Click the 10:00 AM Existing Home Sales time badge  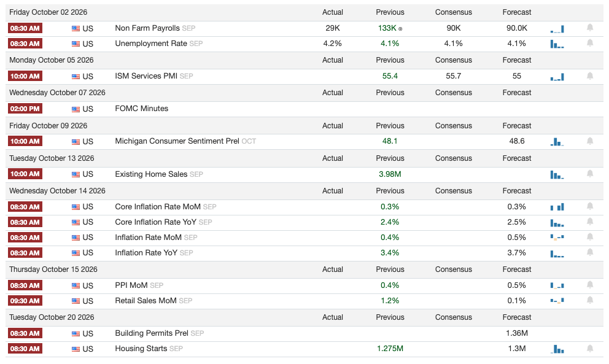[25, 174]
